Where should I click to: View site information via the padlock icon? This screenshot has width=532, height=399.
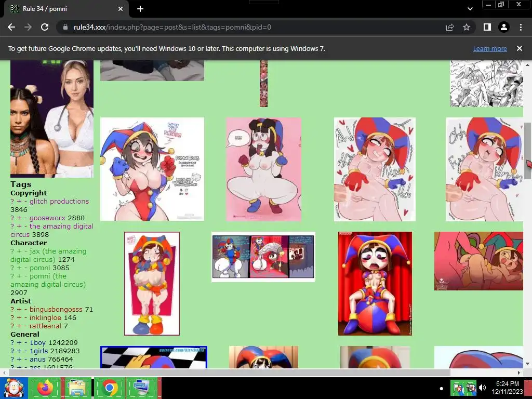[x=65, y=27]
